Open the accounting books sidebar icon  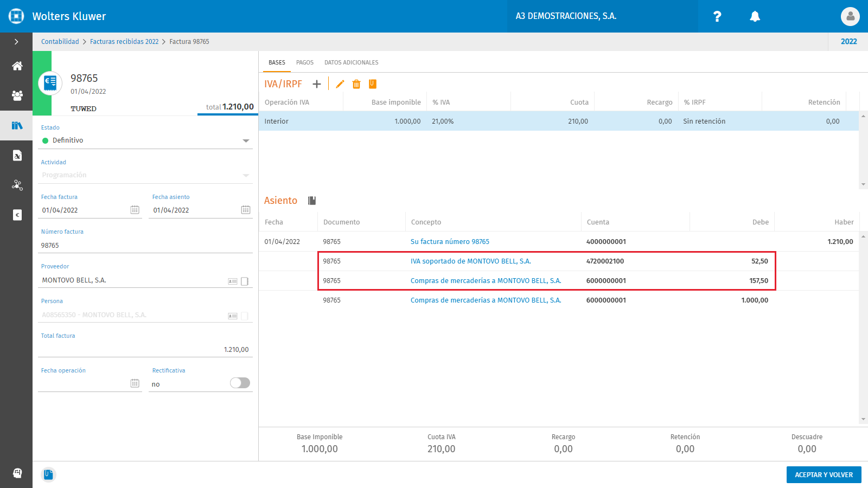point(17,126)
